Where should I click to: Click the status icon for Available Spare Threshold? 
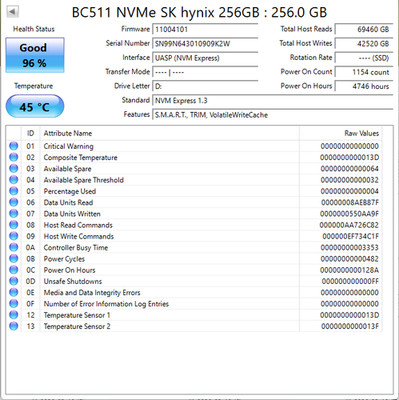[x=14, y=180]
